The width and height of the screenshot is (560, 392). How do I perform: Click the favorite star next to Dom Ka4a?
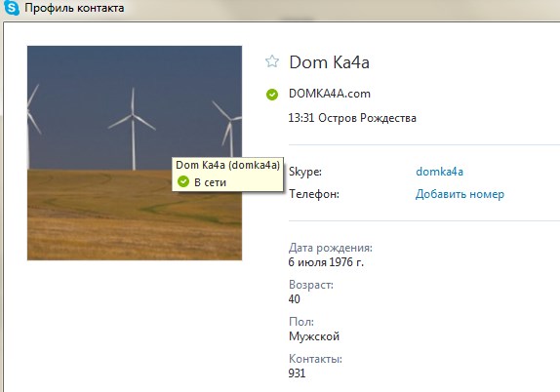click(272, 61)
